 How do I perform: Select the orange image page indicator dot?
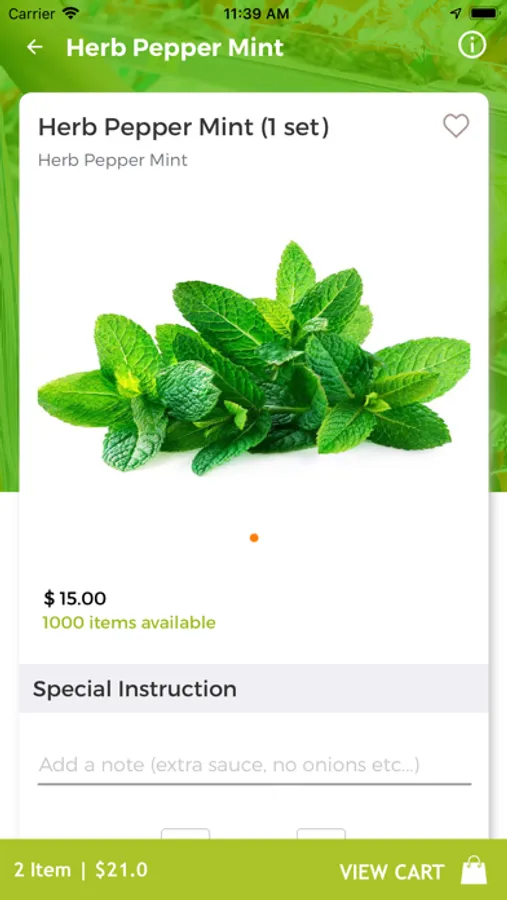pyautogui.click(x=254, y=538)
